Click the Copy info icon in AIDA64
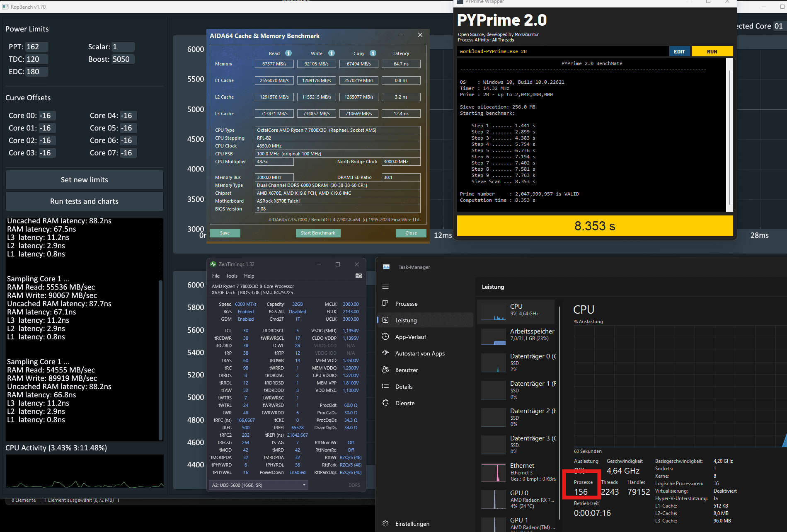787x532 pixels. click(373, 53)
